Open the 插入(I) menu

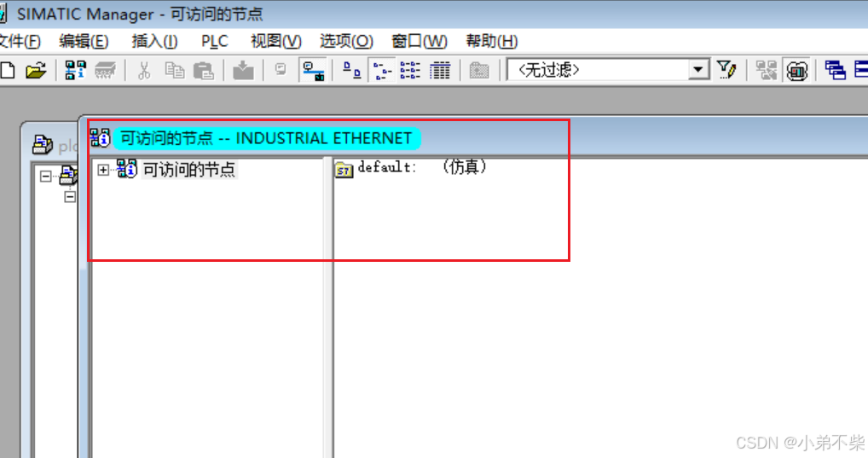pyautogui.click(x=154, y=41)
